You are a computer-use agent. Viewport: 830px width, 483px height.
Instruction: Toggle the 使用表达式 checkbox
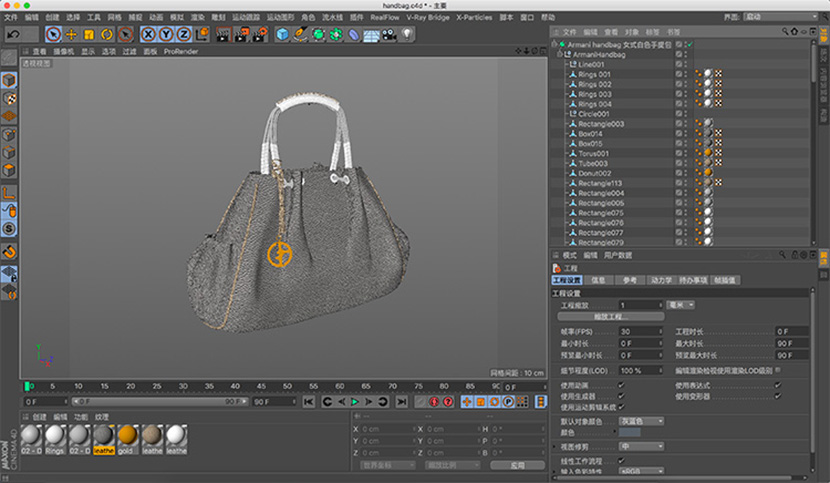tap(778, 385)
